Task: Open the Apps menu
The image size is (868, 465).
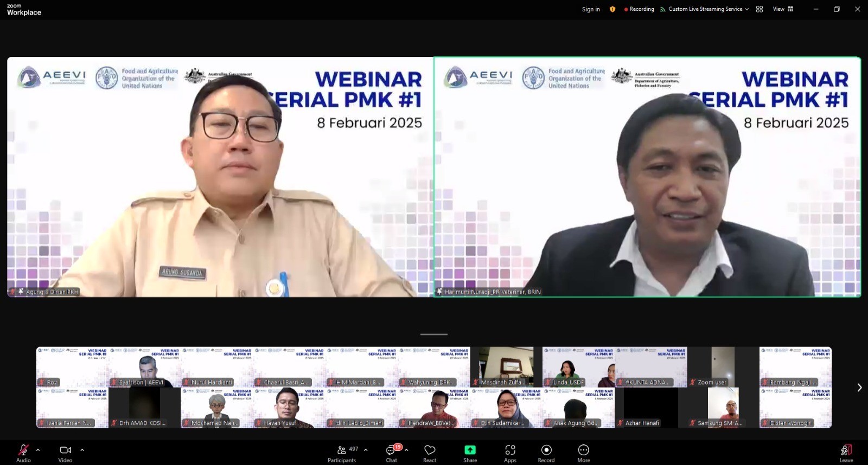Action: [x=510, y=450]
